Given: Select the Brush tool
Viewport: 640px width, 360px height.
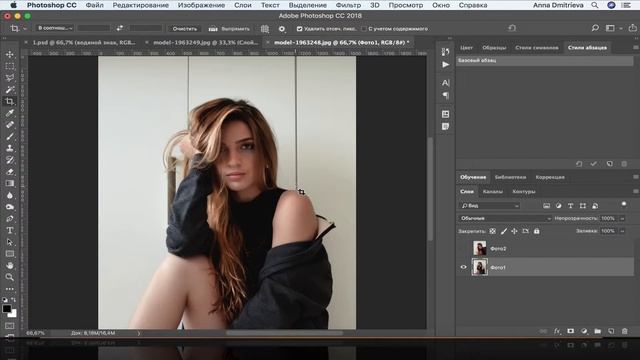Looking at the screenshot, I should pyautogui.click(x=10, y=136).
